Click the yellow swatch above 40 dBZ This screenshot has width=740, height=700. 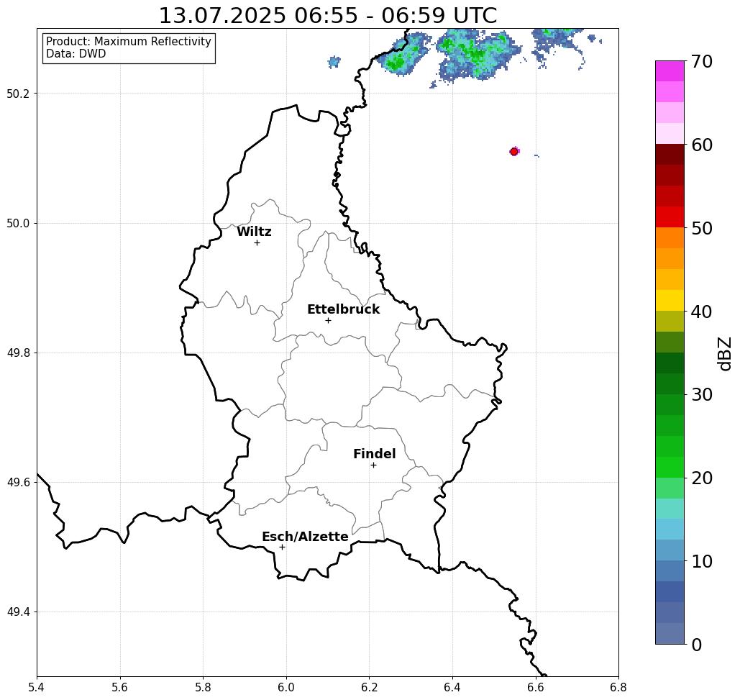(x=670, y=300)
